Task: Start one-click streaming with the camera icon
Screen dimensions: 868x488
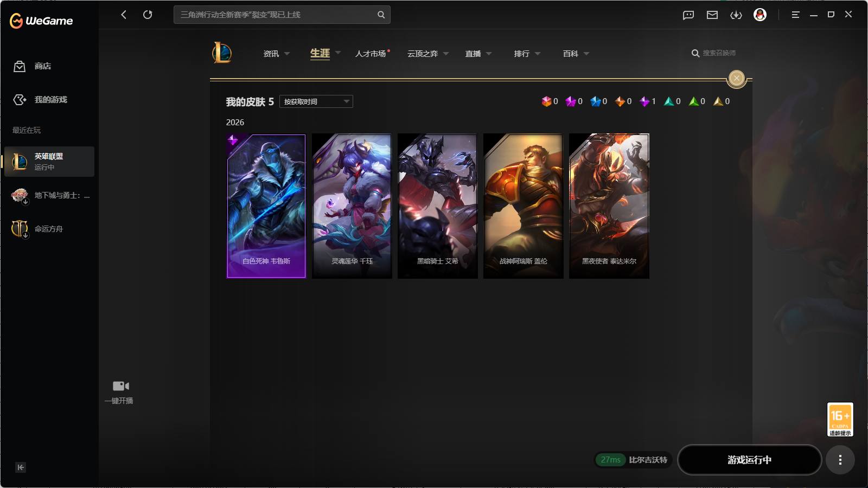Action: (x=120, y=386)
